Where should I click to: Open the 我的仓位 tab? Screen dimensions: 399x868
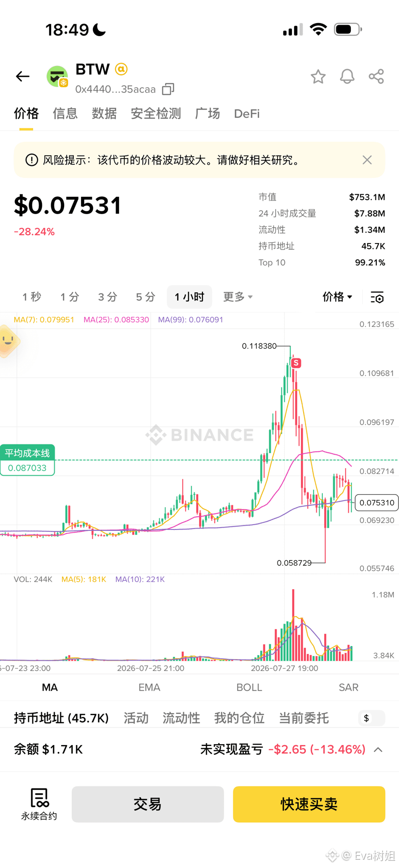click(239, 718)
